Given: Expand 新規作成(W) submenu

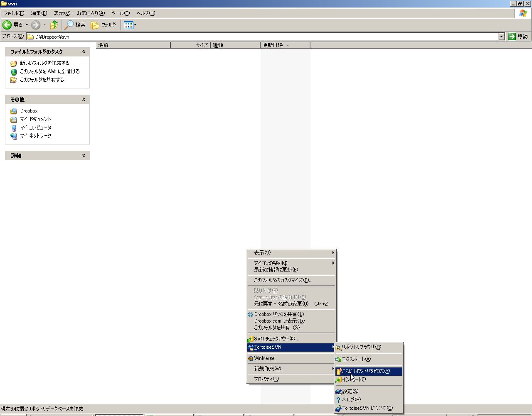Looking at the screenshot, I should 291,369.
